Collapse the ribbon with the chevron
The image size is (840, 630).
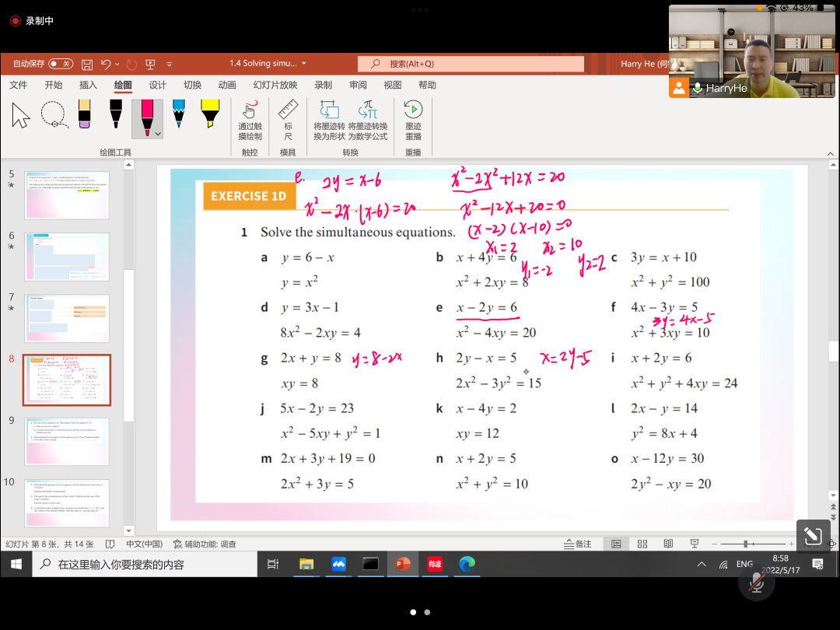pos(831,154)
